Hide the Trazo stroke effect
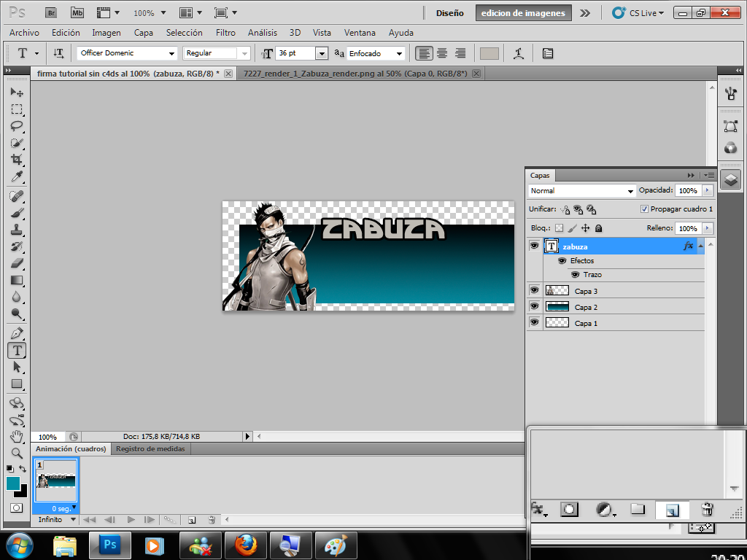 pyautogui.click(x=575, y=275)
